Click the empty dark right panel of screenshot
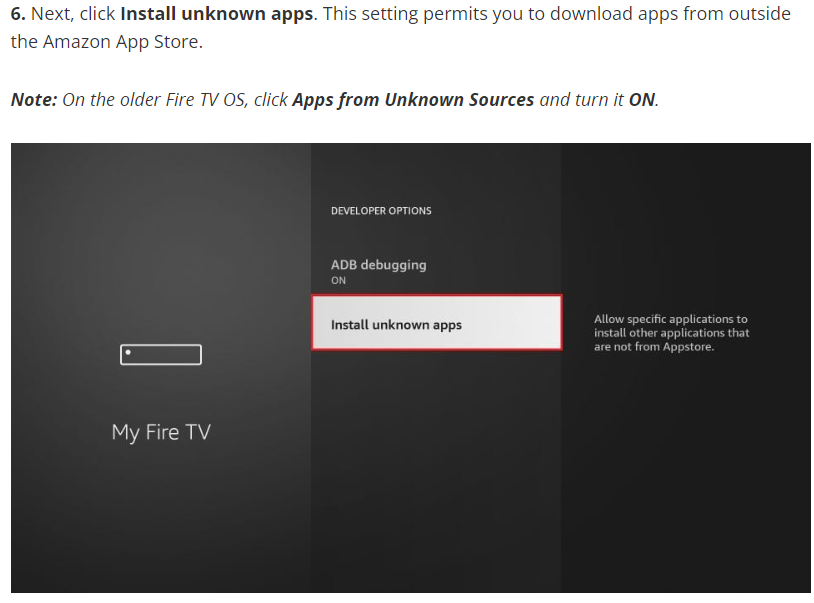 click(x=685, y=480)
